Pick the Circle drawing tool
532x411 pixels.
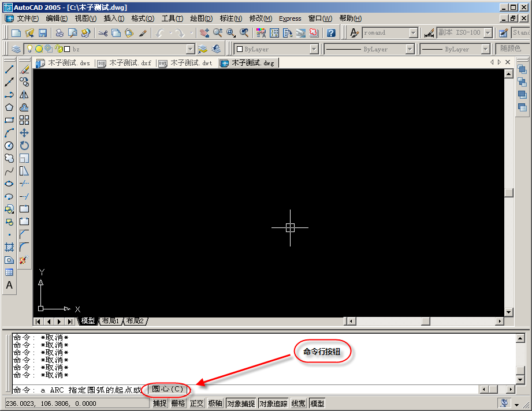click(9, 145)
